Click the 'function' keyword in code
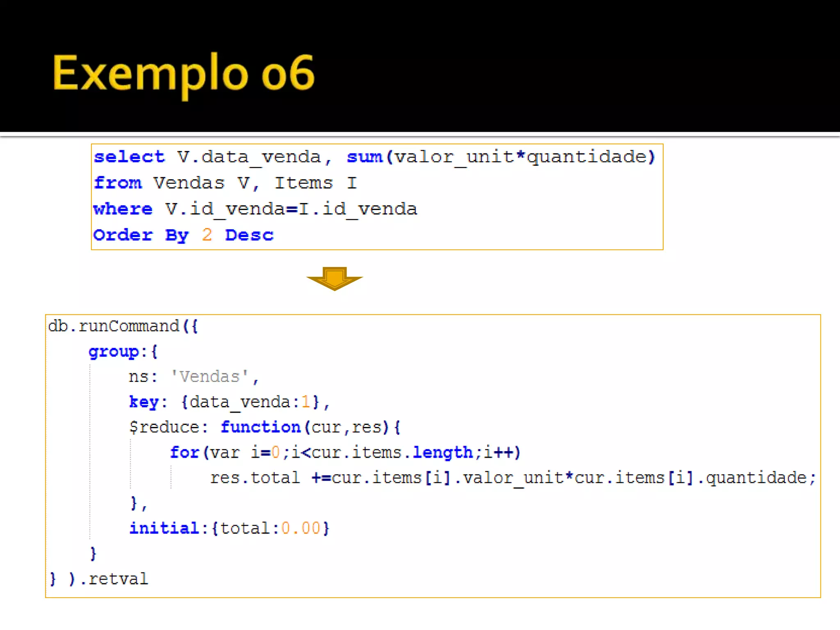Screen dimensions: 840x630 coord(260,427)
